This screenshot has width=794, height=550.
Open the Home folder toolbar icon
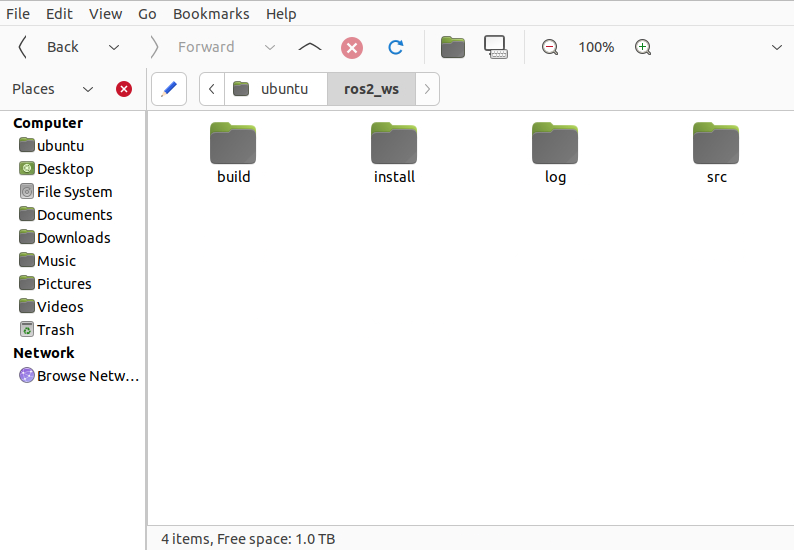[x=453, y=47]
